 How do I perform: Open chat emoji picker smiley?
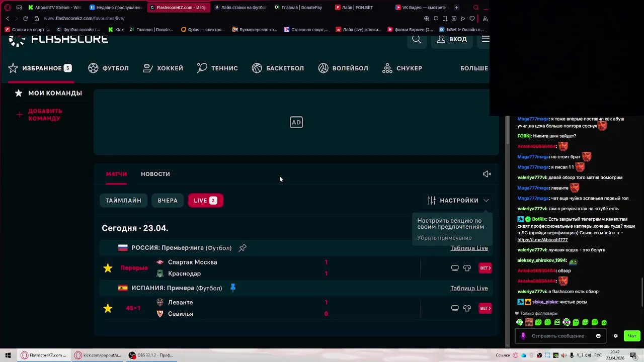point(598,336)
